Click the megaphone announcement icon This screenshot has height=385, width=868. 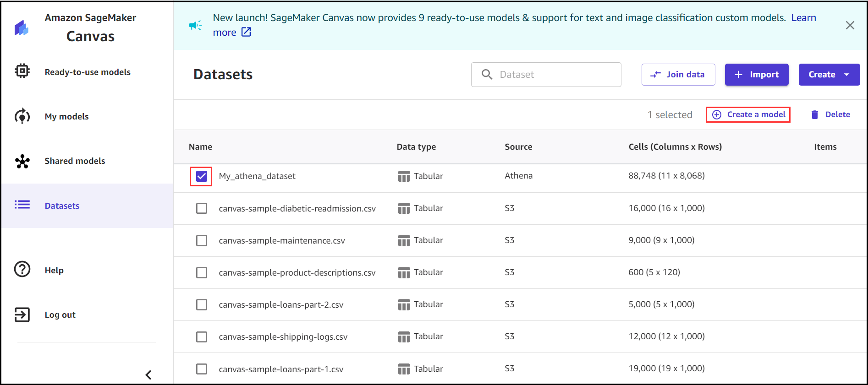click(196, 25)
